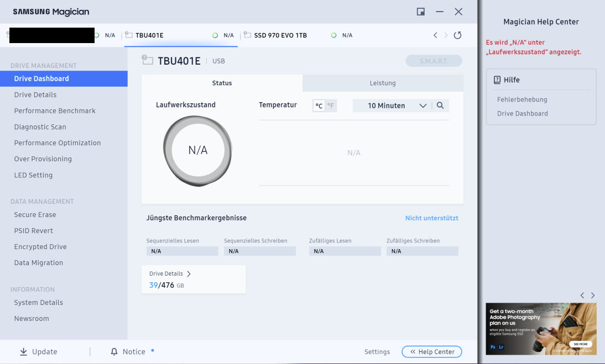Click the Nicht unterstützt link
The height and width of the screenshot is (364, 605).
[432, 218]
